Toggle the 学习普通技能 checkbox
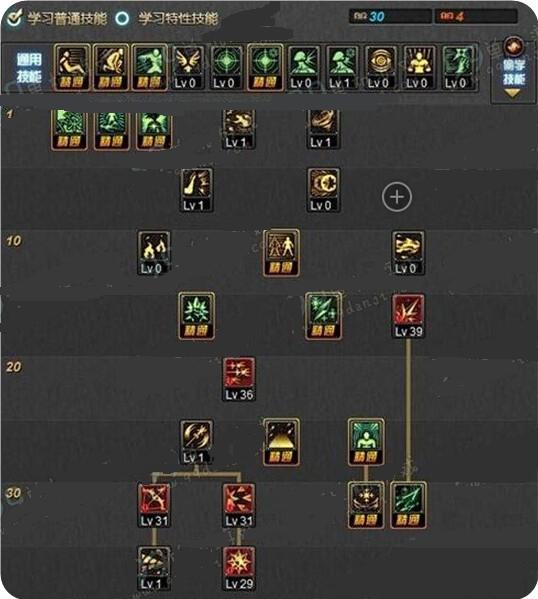538x599 pixels. [15, 18]
